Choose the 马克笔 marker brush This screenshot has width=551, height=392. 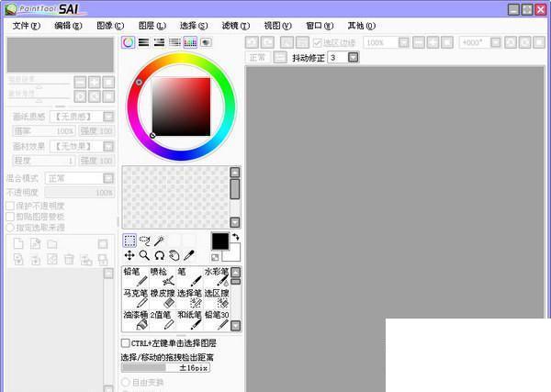point(136,298)
